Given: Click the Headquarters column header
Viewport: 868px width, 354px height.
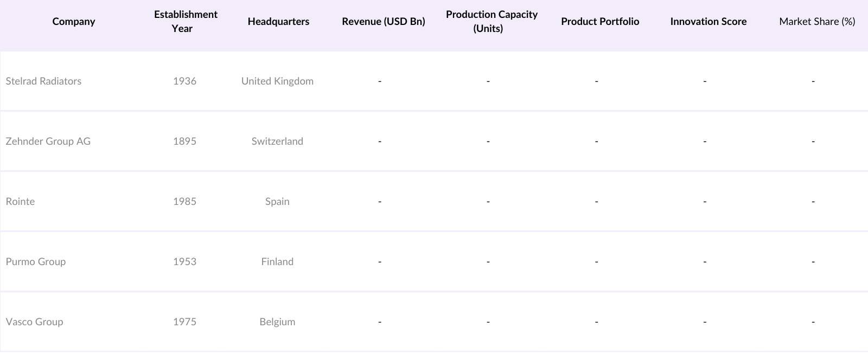Looking at the screenshot, I should [278, 22].
